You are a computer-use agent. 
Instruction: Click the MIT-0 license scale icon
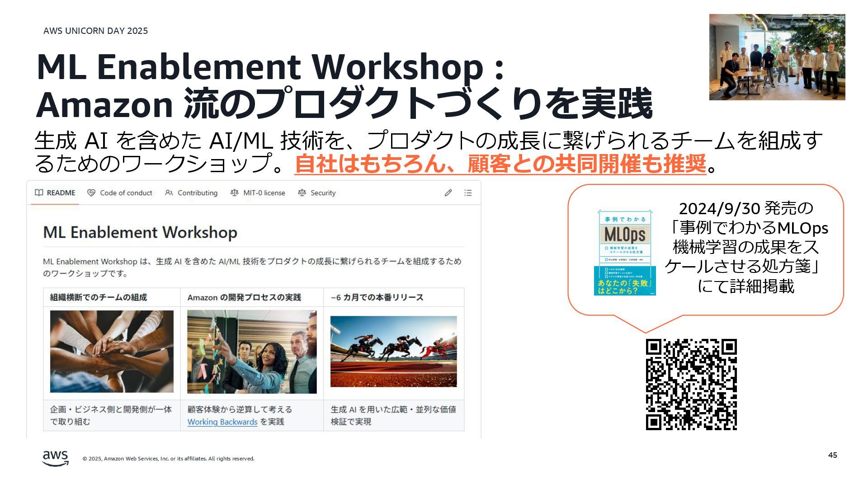point(234,193)
